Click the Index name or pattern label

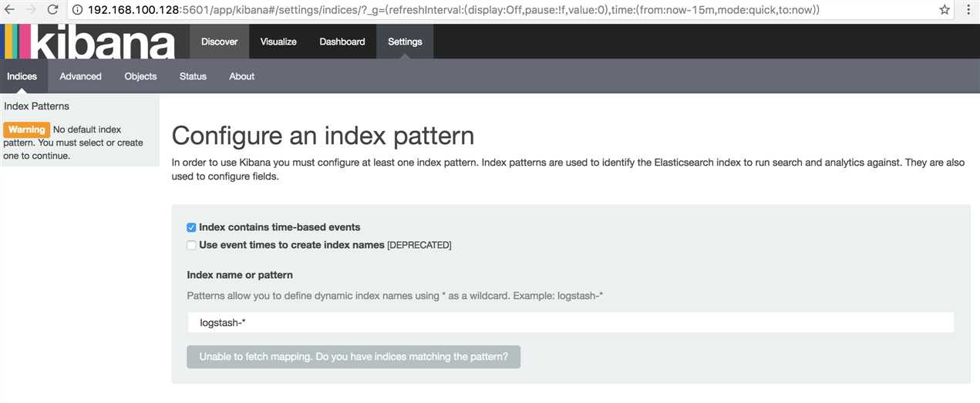click(240, 275)
